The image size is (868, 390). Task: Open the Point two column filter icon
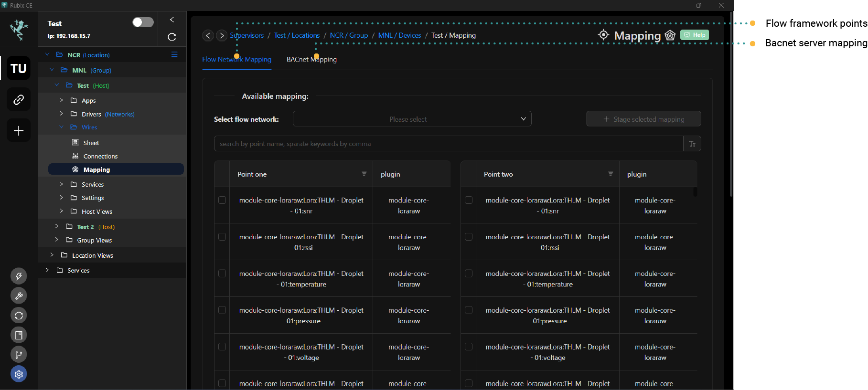coord(611,174)
